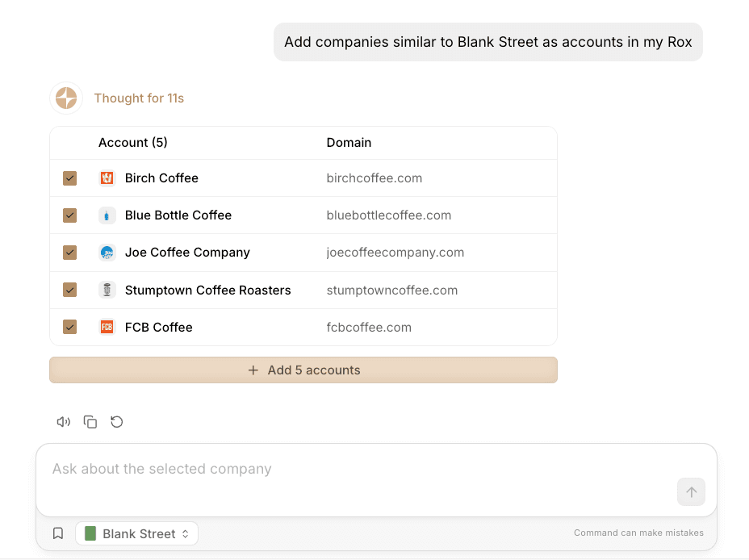Viewport: 749px width, 560px height.
Task: Click the bookmark icon below the input
Action: pyautogui.click(x=58, y=533)
